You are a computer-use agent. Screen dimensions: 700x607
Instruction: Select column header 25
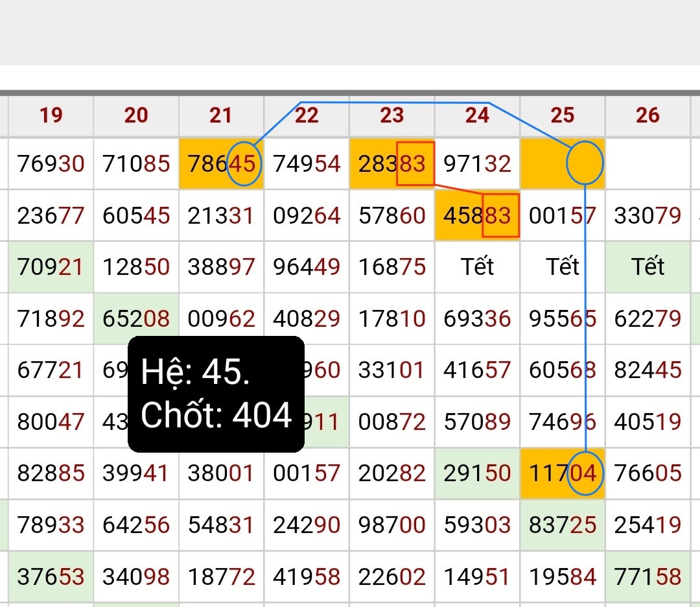(x=563, y=115)
